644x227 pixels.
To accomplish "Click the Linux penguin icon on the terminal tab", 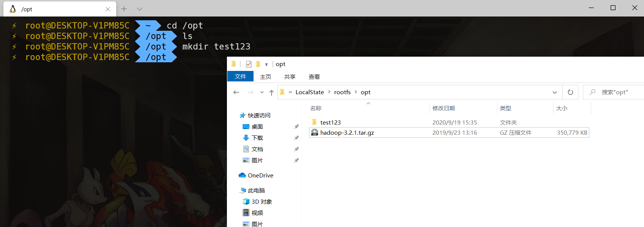I will [13, 9].
